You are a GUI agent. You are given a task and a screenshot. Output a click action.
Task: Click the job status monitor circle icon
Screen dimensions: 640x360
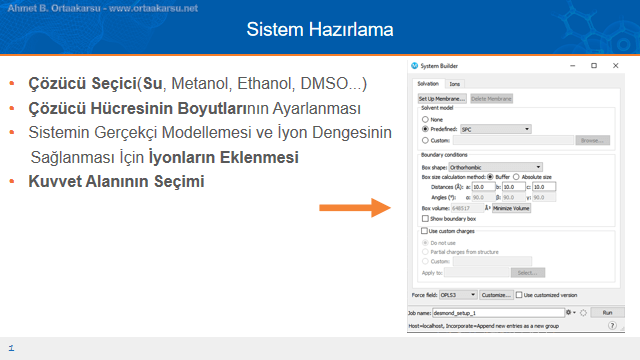[583, 313]
